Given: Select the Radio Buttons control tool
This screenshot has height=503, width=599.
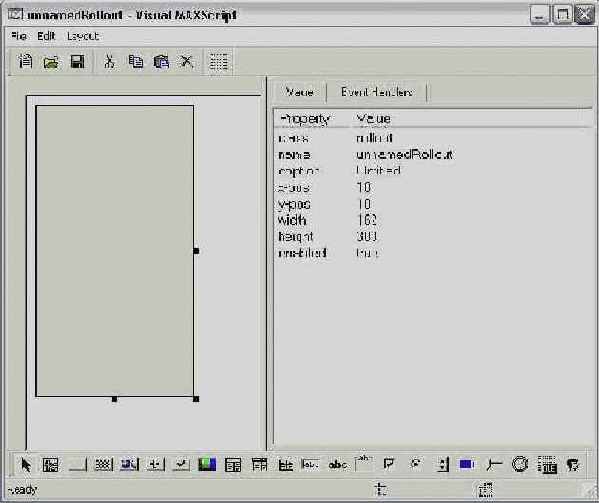Looking at the screenshot, I should click(x=416, y=464).
